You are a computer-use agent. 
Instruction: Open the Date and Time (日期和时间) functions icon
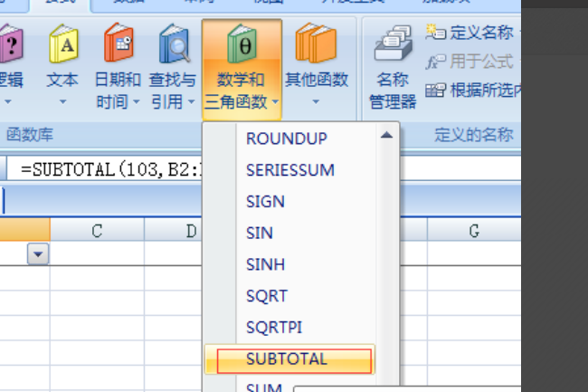tap(118, 43)
